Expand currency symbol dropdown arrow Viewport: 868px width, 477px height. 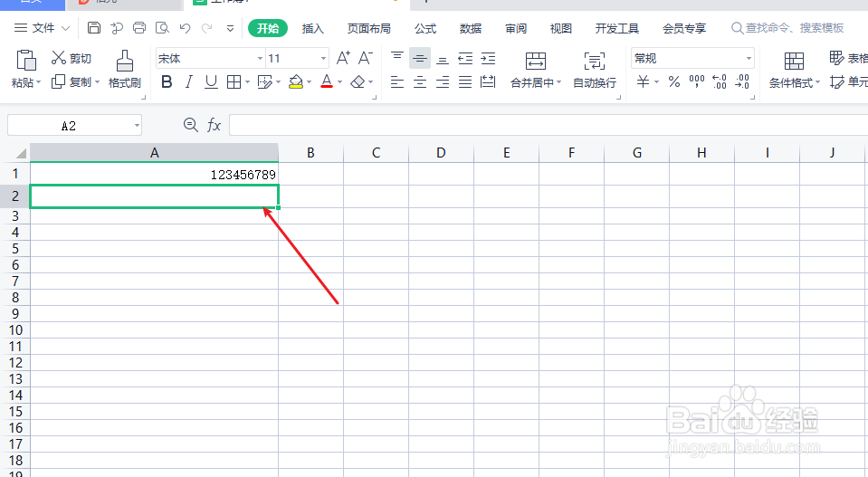pyautogui.click(x=656, y=82)
